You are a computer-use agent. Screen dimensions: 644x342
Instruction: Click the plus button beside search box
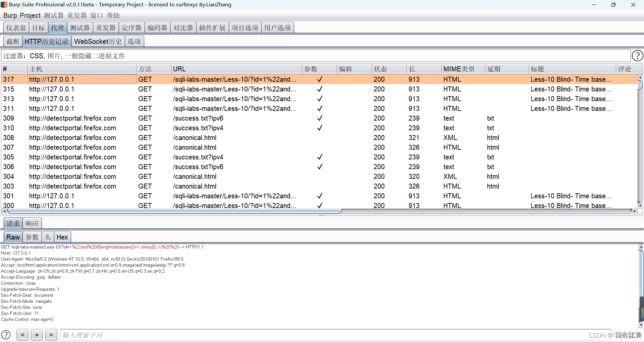tap(37, 335)
